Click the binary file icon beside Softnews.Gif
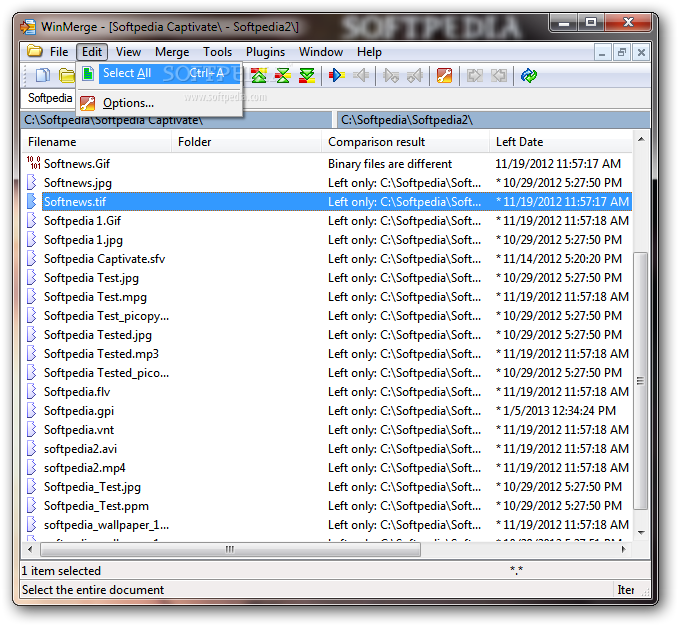This screenshot has height=626, width=679. click(33, 163)
